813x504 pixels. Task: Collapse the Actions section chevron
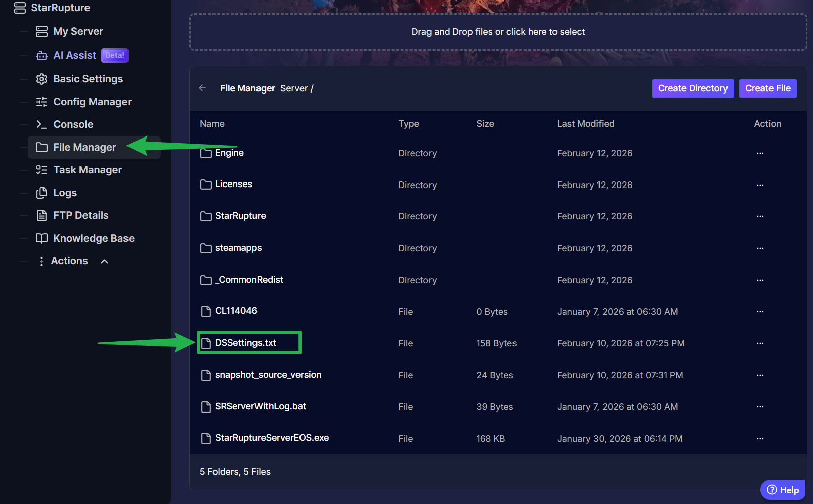(x=105, y=261)
